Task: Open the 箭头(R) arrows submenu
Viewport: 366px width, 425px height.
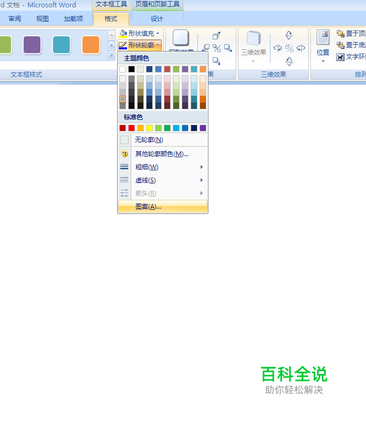Action: coord(163,193)
